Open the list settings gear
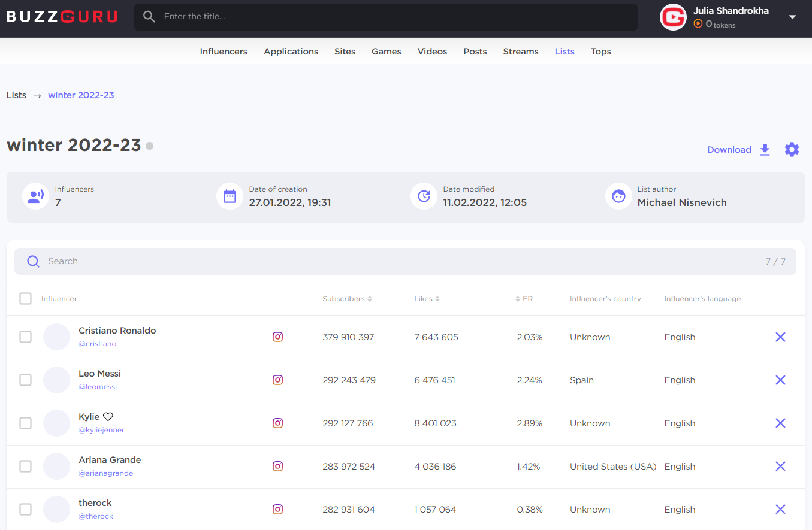The image size is (812, 530). [x=792, y=150]
